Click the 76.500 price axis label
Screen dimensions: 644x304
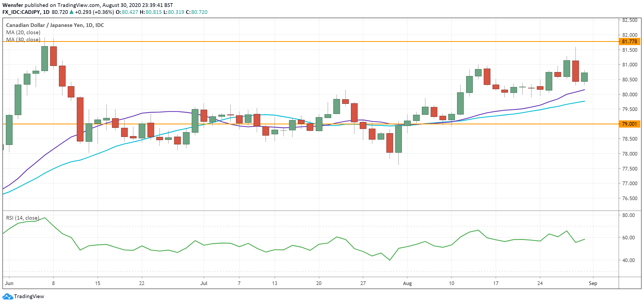pos(630,198)
